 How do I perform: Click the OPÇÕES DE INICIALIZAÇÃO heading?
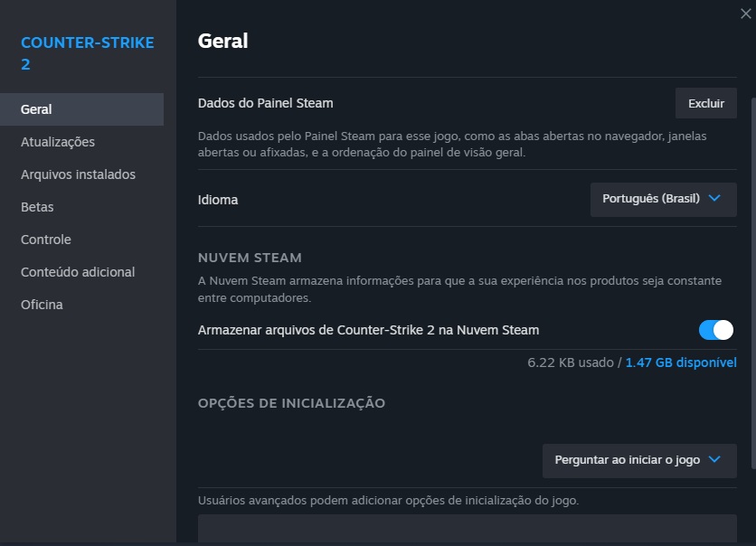(x=291, y=403)
